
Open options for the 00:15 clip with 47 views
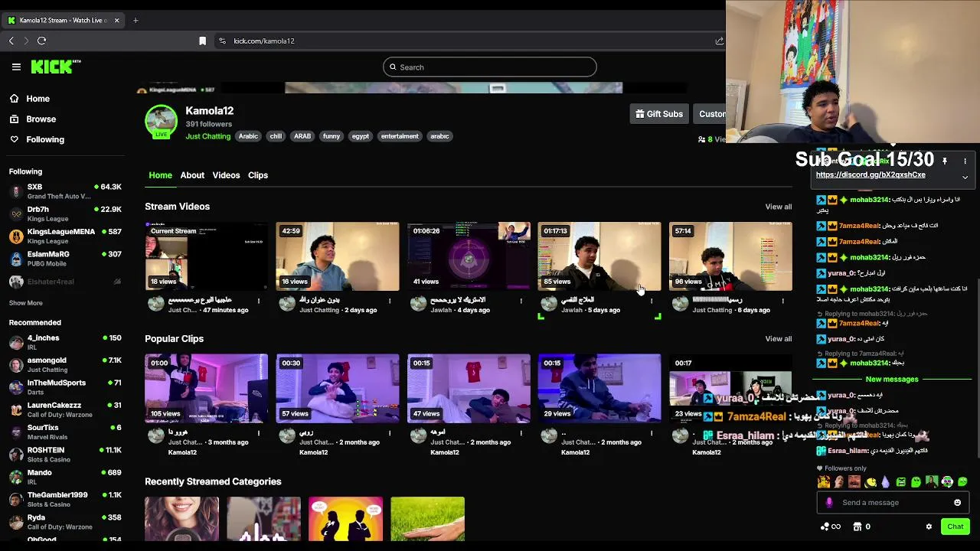click(x=521, y=433)
